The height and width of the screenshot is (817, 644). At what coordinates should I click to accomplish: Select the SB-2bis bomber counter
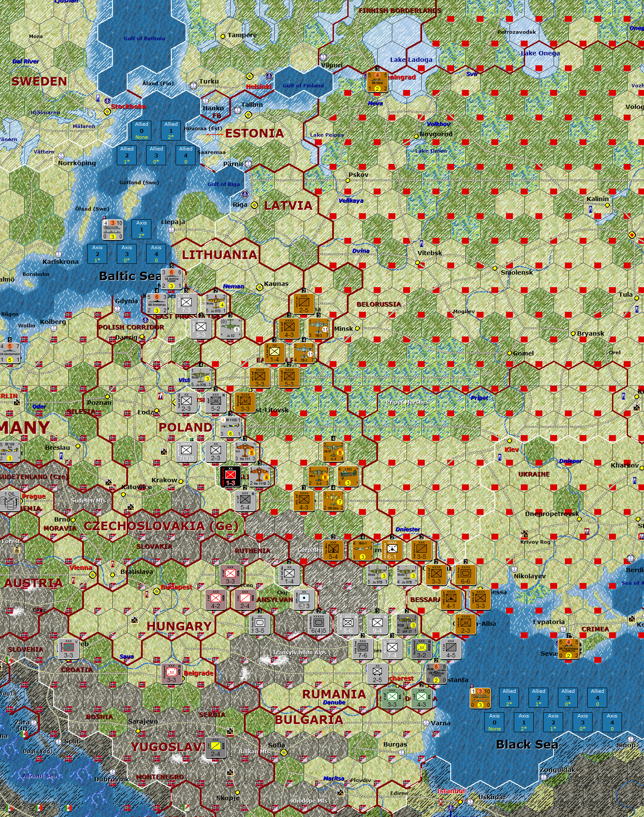click(333, 501)
